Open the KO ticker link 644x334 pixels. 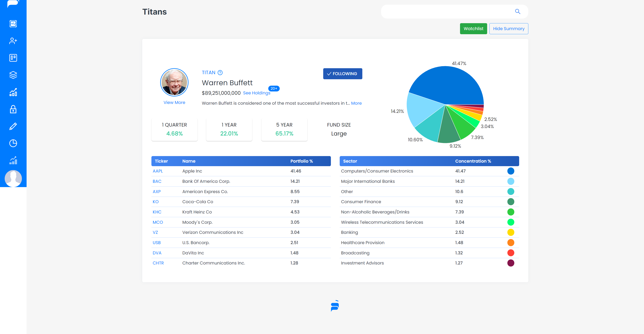coord(156,202)
